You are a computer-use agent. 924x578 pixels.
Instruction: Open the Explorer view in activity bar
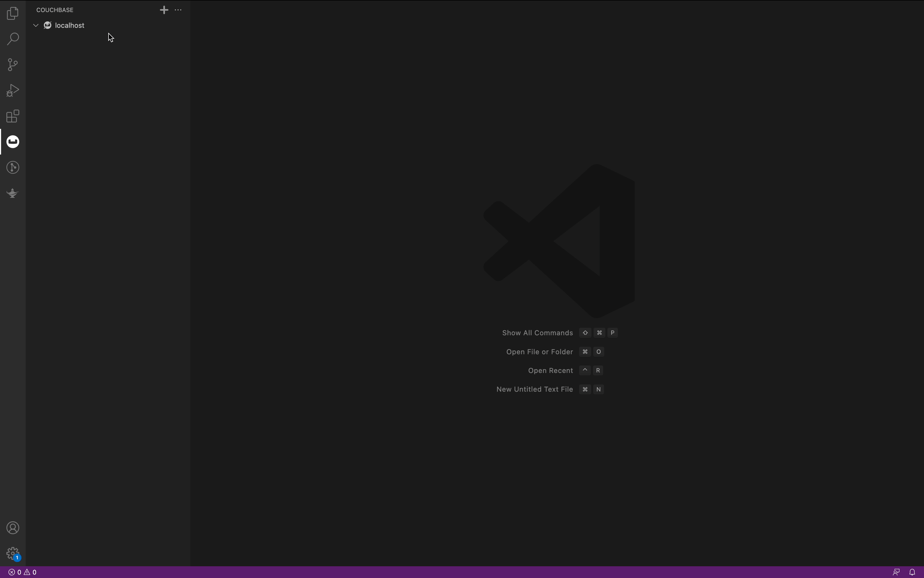[x=13, y=13]
